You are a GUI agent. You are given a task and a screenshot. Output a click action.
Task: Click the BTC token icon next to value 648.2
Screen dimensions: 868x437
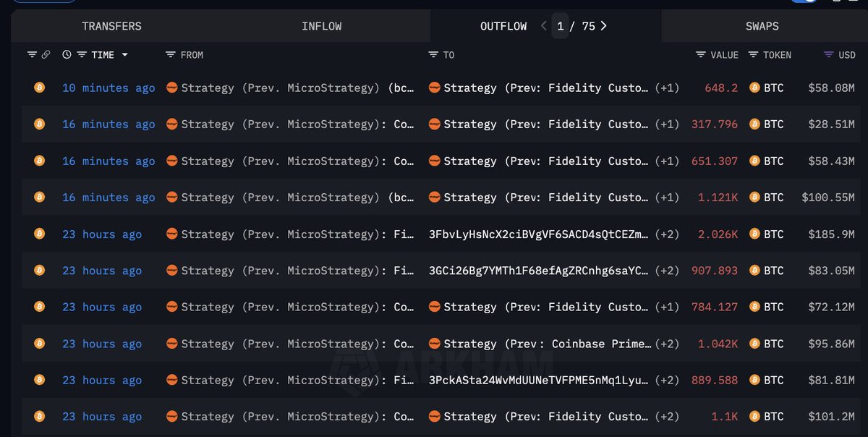click(754, 88)
